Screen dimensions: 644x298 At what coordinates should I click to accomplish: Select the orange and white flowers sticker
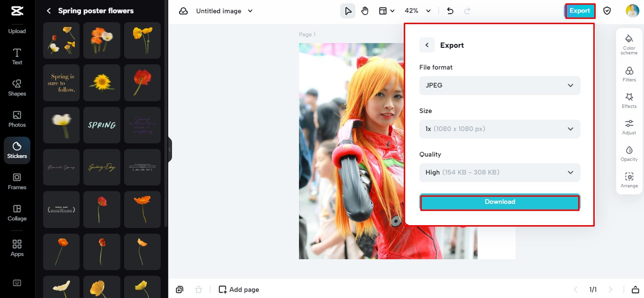click(x=102, y=40)
